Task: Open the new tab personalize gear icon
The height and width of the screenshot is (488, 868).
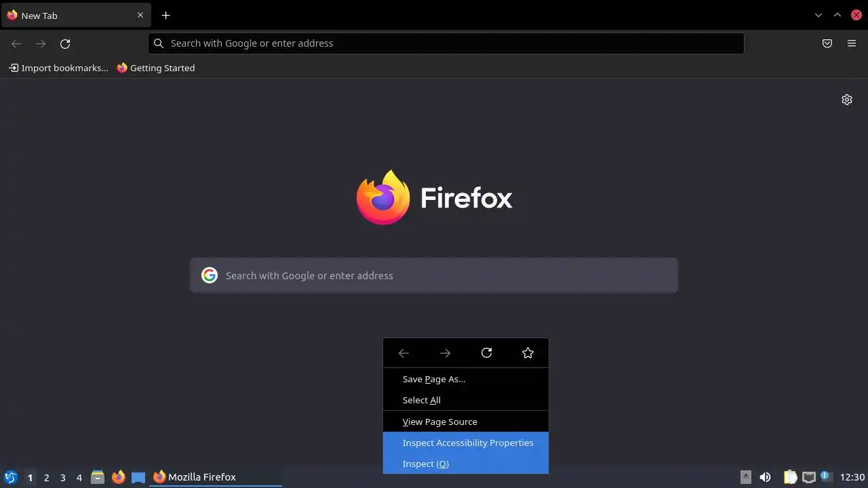Action: 847,100
